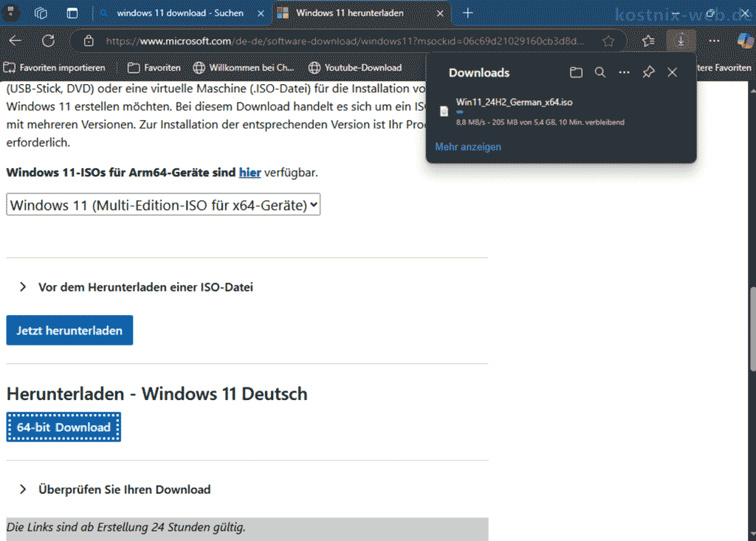Viewport: 756px width, 541px height.
Task: Click the address bar URL
Action: (x=345, y=41)
